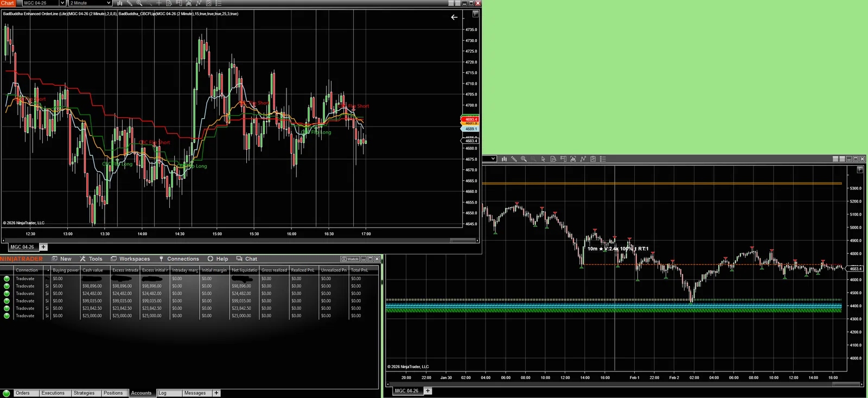The image size is (868, 398).
Task: Open Chart Trader icon in left chart toolbar
Action: [178, 3]
